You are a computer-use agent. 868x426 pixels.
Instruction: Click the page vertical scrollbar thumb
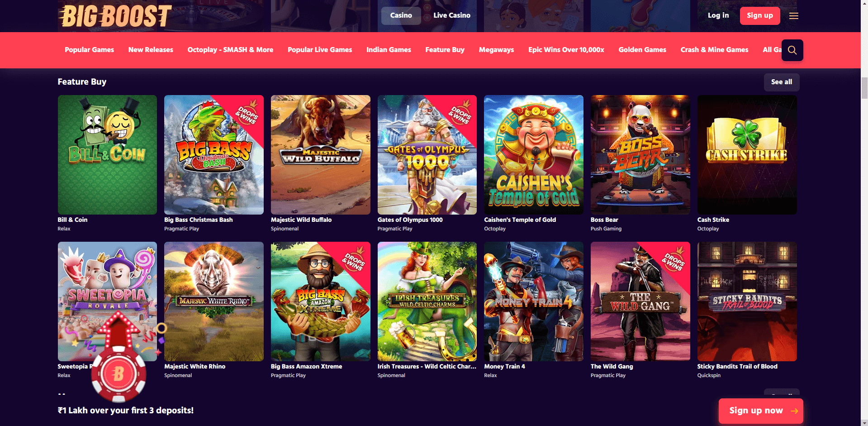click(x=864, y=87)
